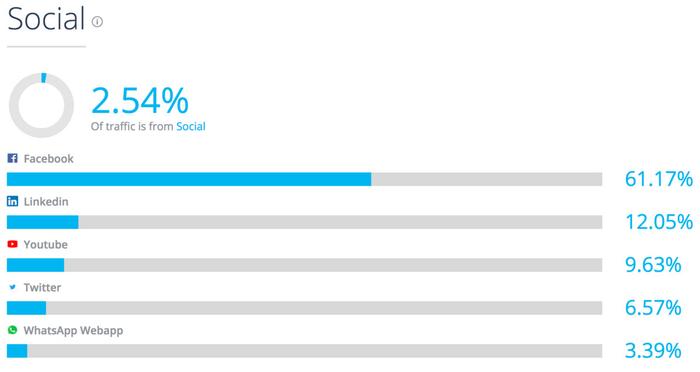The width and height of the screenshot is (700, 372).
Task: Click the social traffic donut chart
Action: click(x=41, y=105)
